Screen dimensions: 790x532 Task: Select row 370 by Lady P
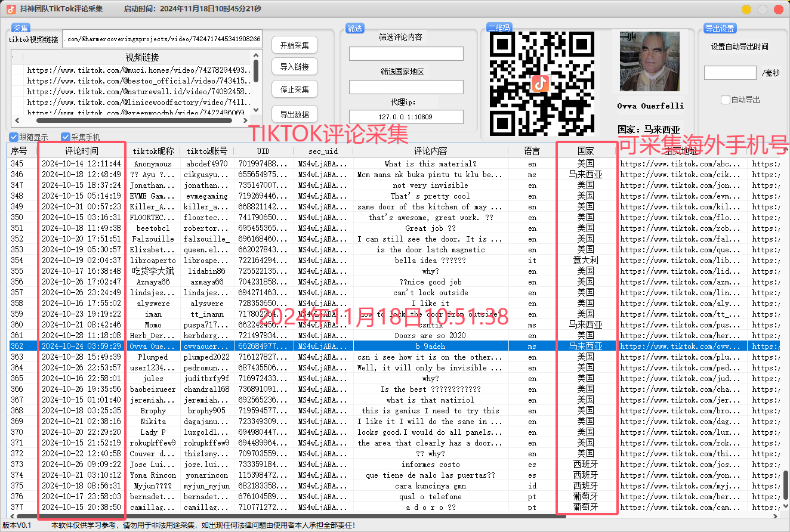pyautogui.click(x=394, y=432)
